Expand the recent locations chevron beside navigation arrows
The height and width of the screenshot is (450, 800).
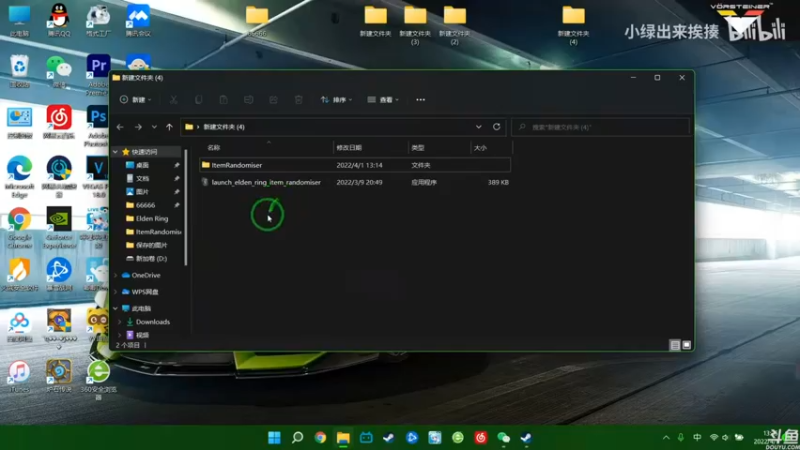154,127
